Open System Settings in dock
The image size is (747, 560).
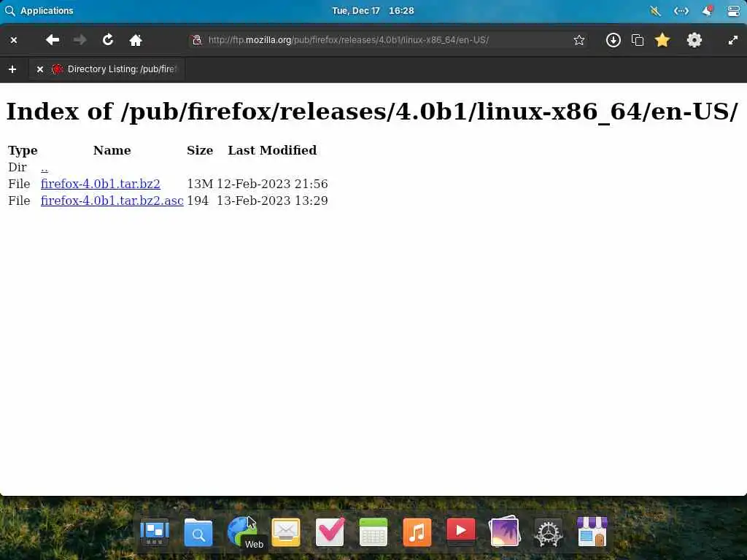pyautogui.click(x=549, y=532)
